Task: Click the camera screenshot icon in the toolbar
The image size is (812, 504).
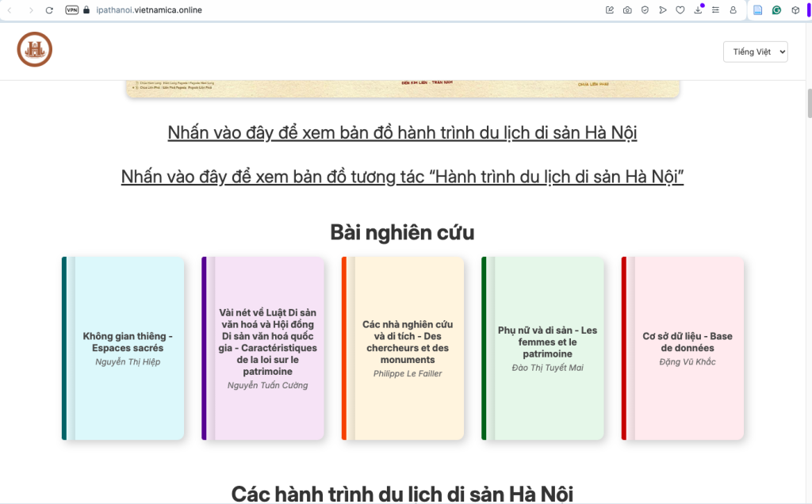Action: (x=627, y=10)
